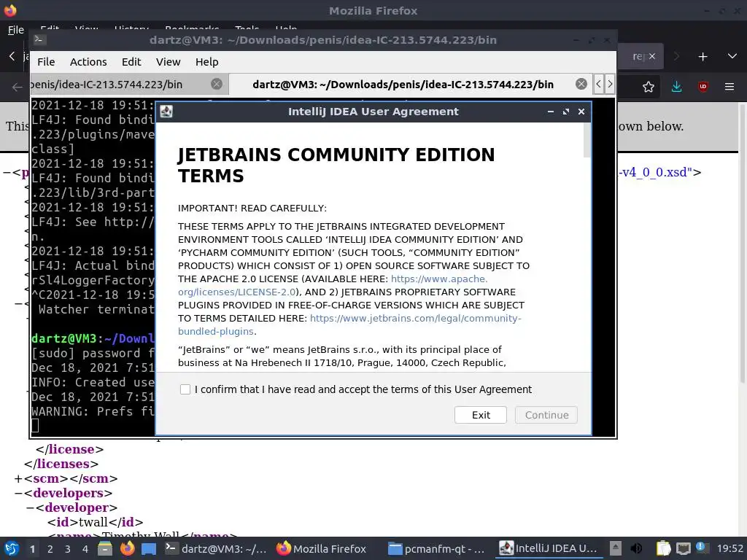Click the closing license tag text
The height and width of the screenshot is (560, 747).
click(x=69, y=449)
